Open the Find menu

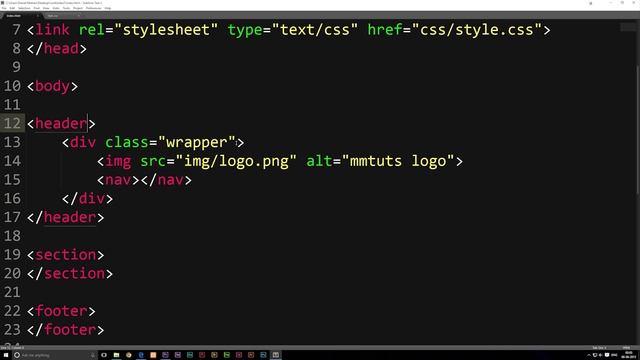[37, 8]
